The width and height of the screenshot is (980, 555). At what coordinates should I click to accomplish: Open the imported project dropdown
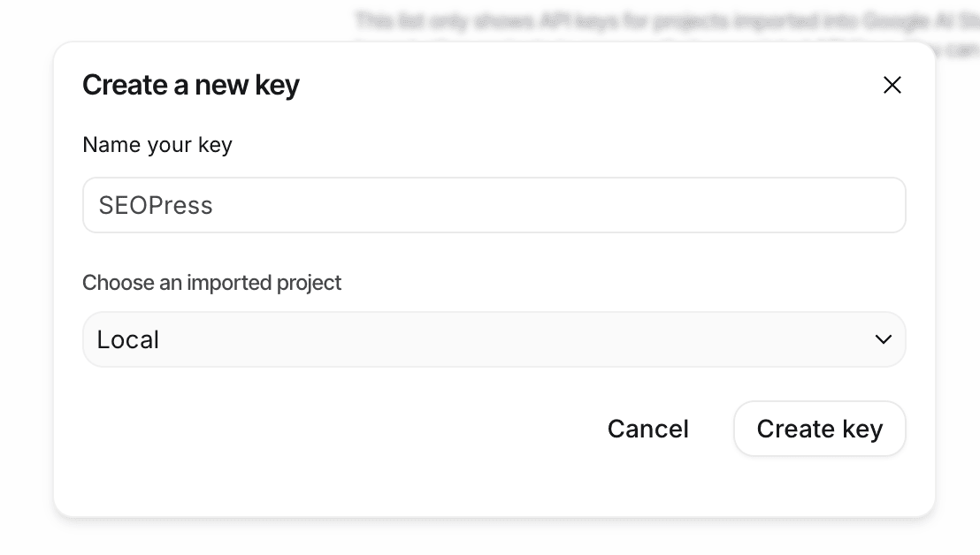tap(494, 339)
